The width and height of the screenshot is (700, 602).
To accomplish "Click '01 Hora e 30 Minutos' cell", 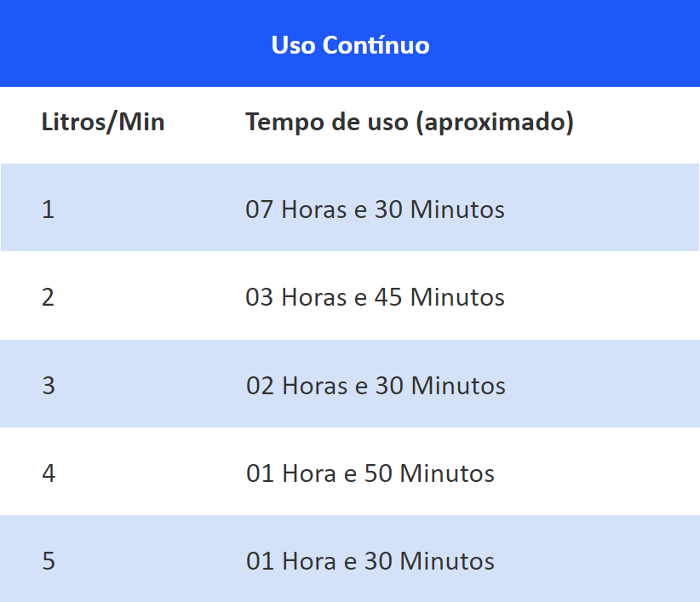I will click(x=370, y=561).
